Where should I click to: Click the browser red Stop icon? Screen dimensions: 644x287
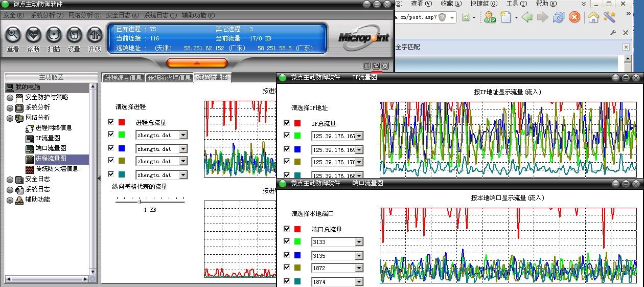click(x=574, y=17)
